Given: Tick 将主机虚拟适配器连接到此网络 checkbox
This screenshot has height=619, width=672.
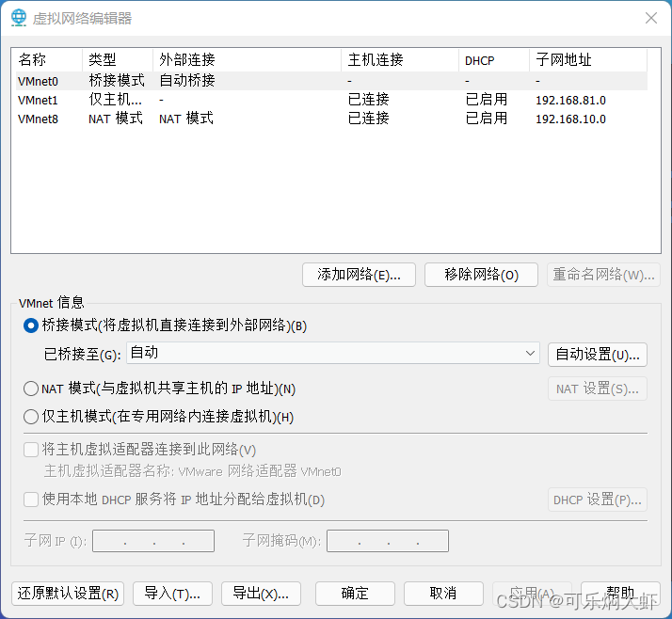Looking at the screenshot, I should click(31, 450).
